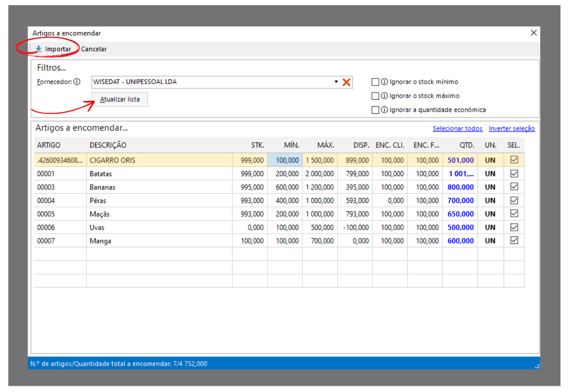Select the CIGARRO ORIS description cell

click(159, 160)
